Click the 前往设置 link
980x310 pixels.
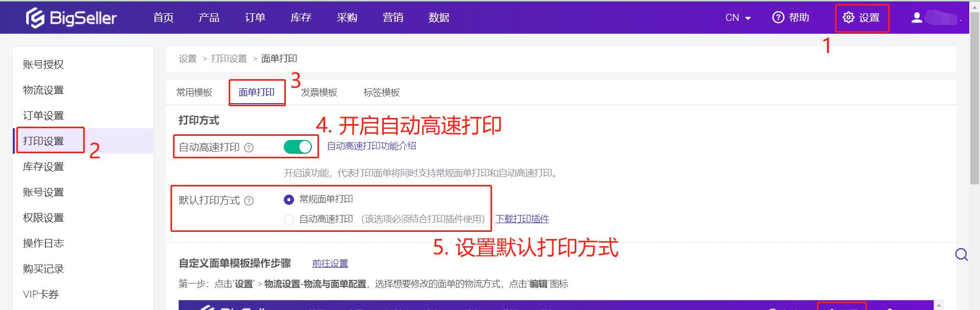330,264
